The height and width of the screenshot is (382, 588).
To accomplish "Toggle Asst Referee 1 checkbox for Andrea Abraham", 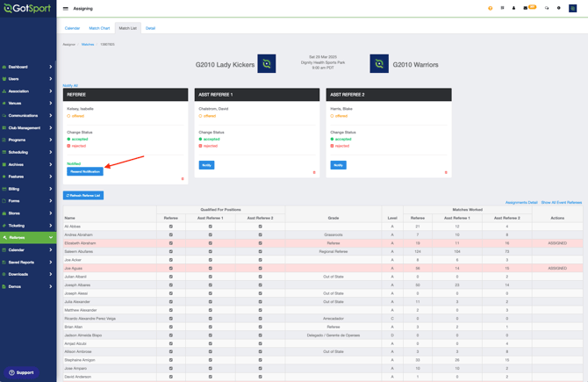I will point(211,234).
